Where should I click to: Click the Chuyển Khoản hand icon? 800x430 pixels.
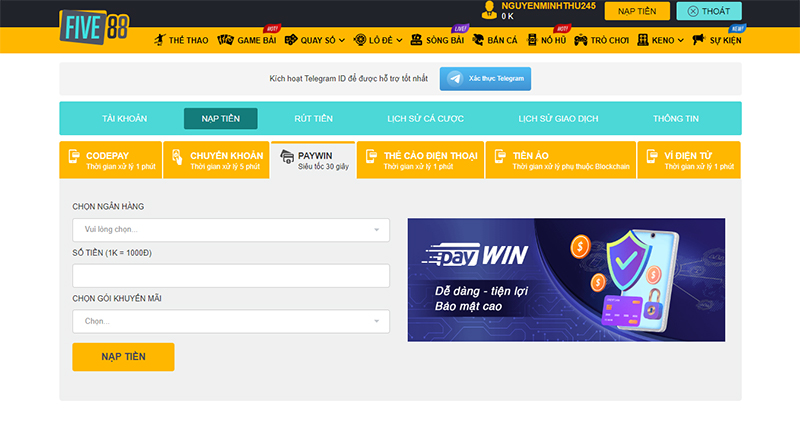tap(177, 157)
